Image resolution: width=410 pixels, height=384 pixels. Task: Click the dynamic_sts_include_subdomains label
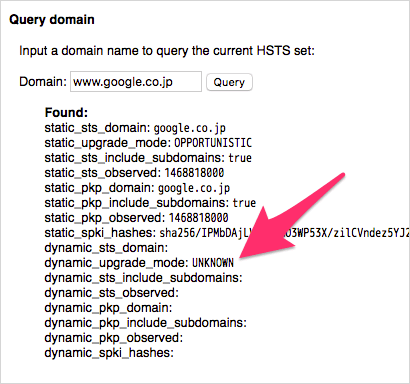pyautogui.click(x=143, y=278)
